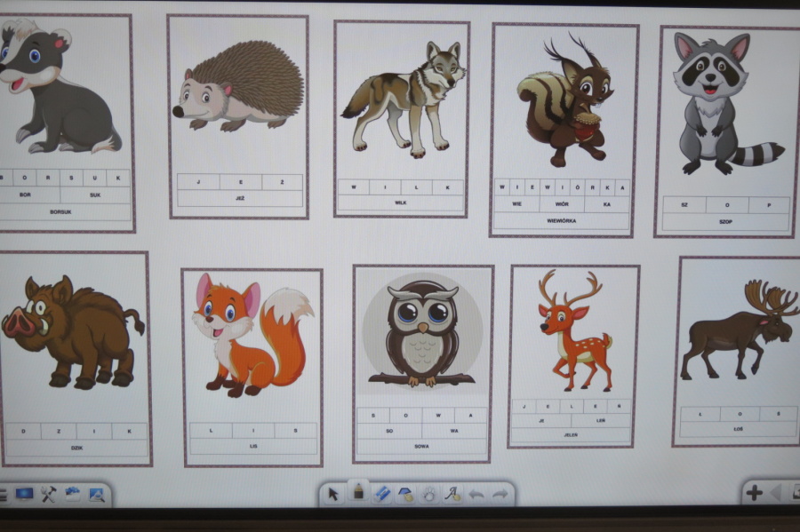Open the cloud folder icon
800x532 pixels.
point(73,493)
